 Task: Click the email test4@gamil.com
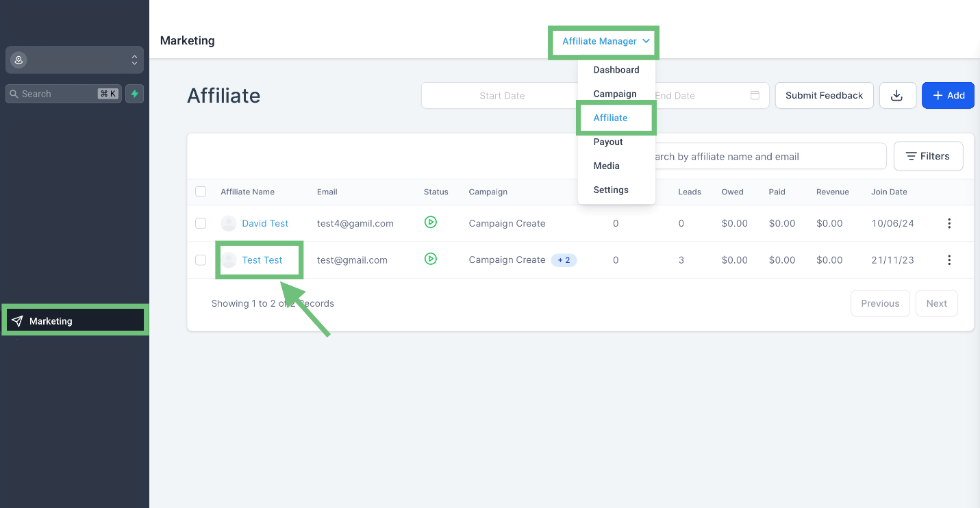tap(355, 223)
